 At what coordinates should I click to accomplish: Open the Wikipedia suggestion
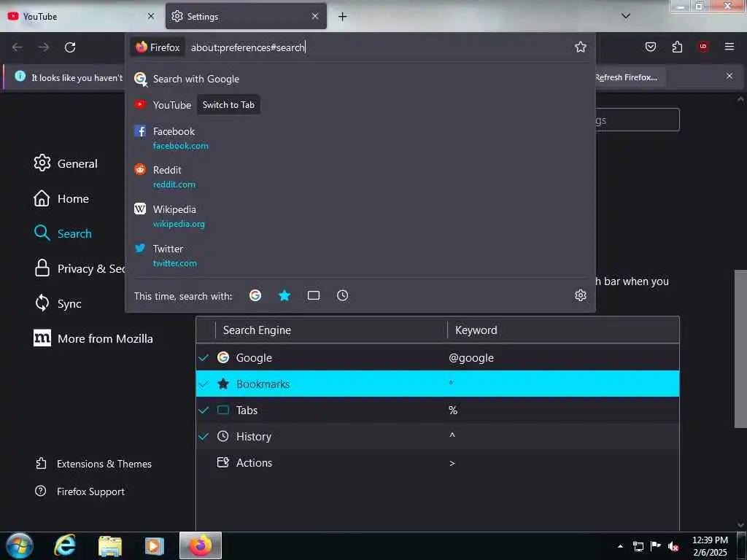click(x=360, y=216)
